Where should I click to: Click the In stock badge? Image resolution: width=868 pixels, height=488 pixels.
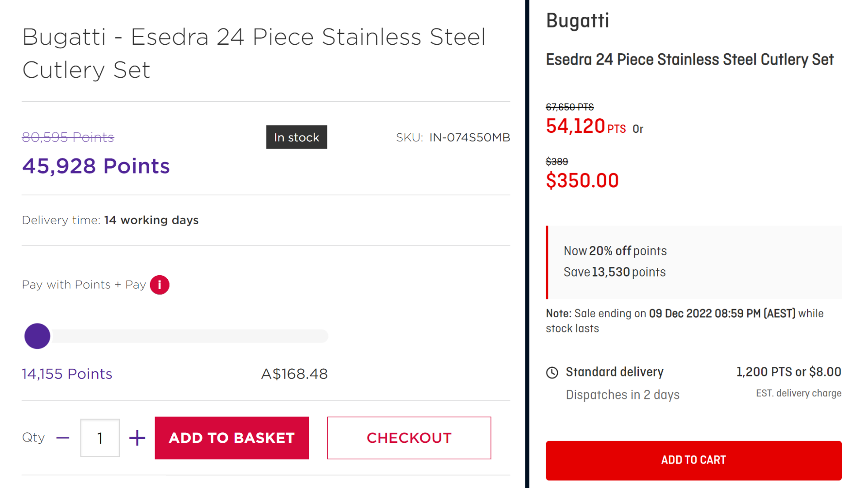pos(297,137)
